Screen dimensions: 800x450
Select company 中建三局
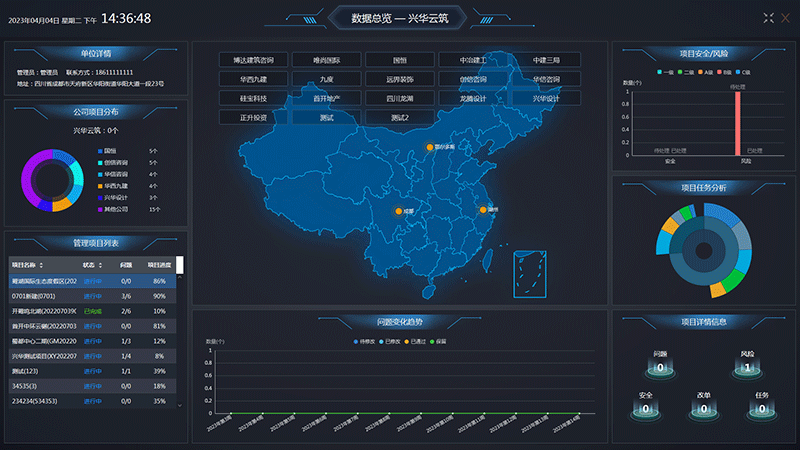click(x=546, y=60)
